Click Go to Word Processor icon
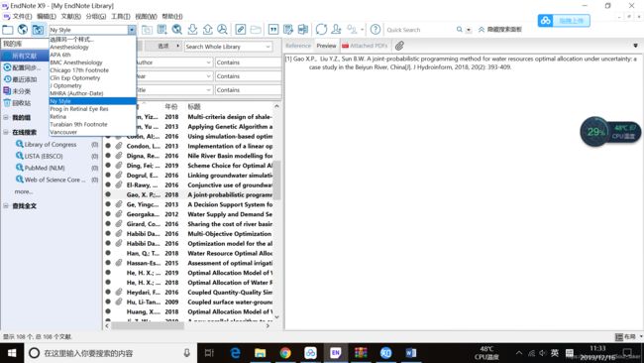Image resolution: width=644 pixels, height=363 pixels. point(303,30)
